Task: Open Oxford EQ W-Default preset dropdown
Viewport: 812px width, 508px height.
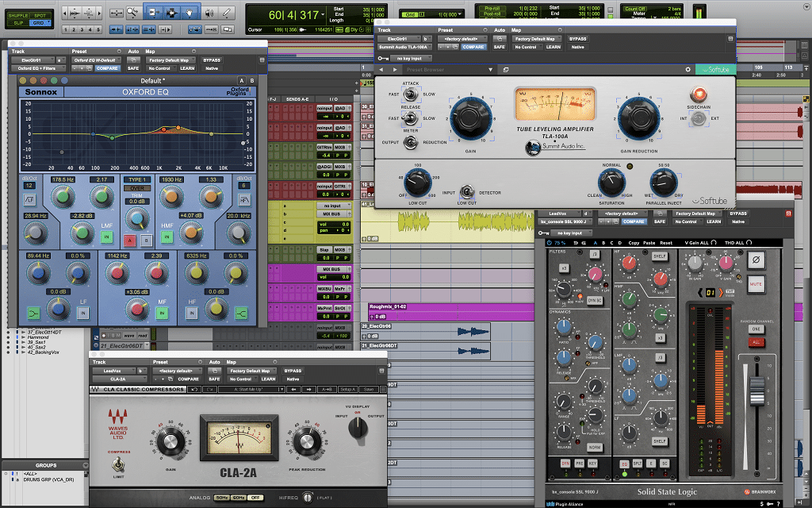Action: 96,60
